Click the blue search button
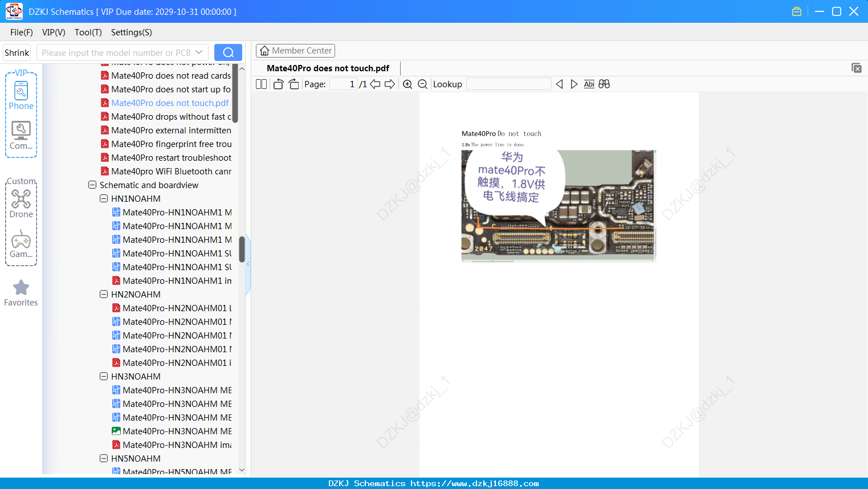 tap(228, 52)
